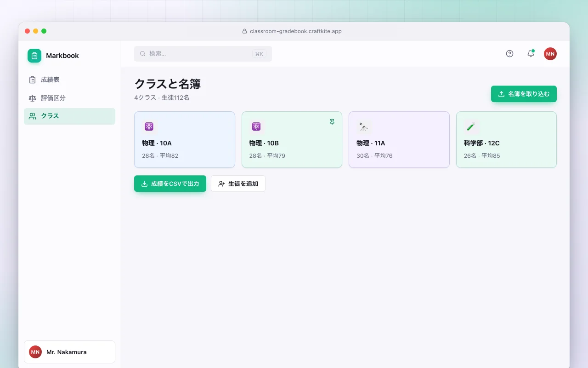This screenshot has width=588, height=368.
Task: Open the 物理 · 10B class title
Action: [264, 143]
